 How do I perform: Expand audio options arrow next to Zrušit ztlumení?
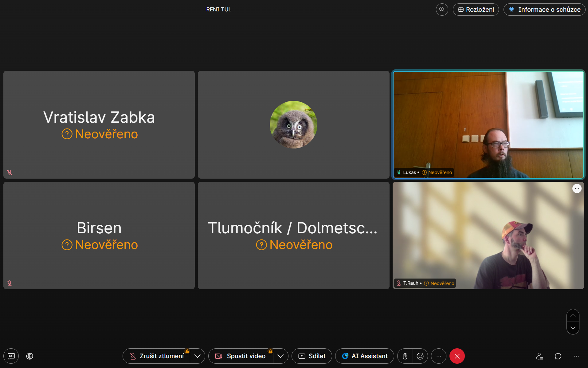[x=198, y=356]
